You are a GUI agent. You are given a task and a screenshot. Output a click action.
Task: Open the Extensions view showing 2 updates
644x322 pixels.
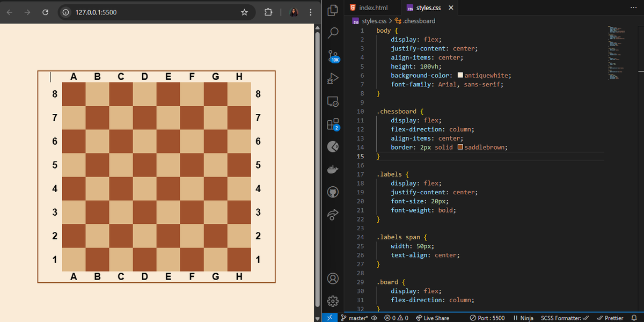[333, 123]
